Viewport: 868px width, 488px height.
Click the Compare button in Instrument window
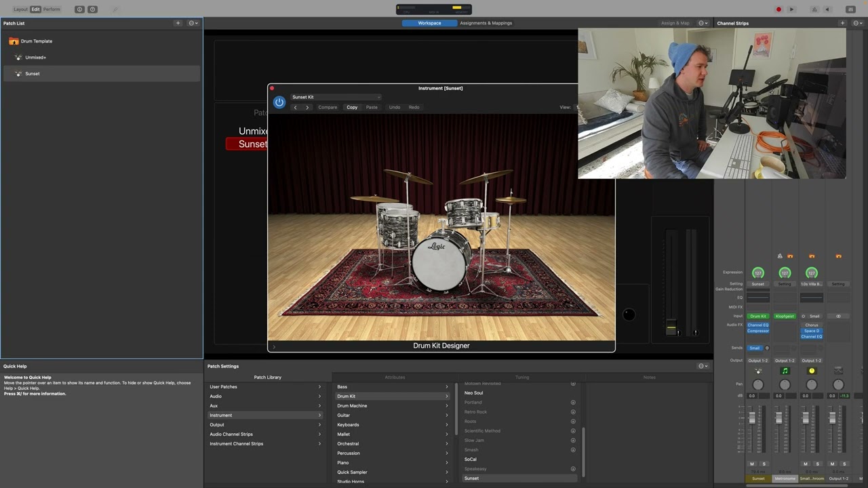click(328, 107)
